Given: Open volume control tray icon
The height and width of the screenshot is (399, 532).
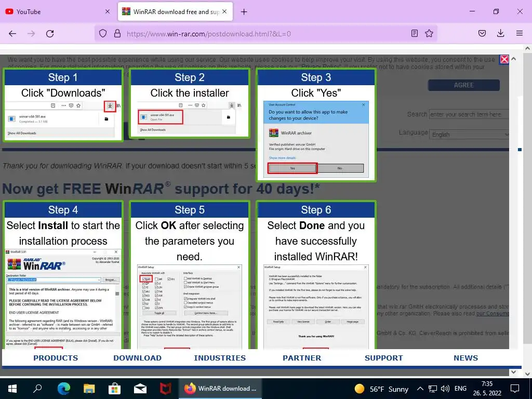Looking at the screenshot, I should (445, 389).
